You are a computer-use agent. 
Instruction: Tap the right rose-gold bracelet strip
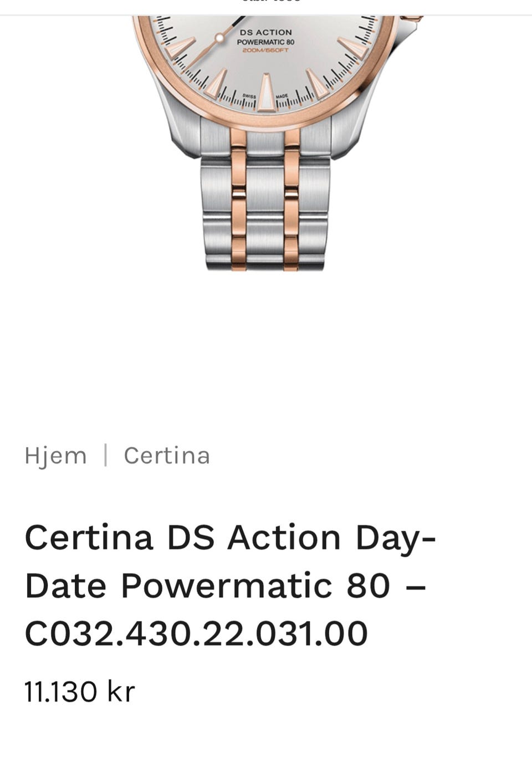point(291,200)
